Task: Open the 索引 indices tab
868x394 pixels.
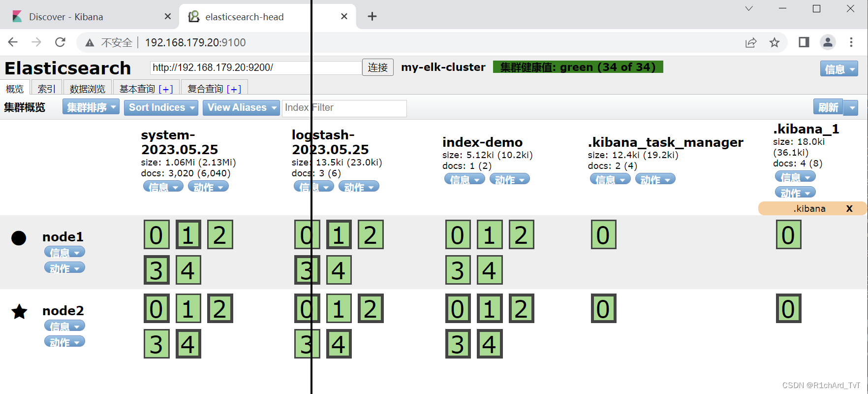Action: click(x=47, y=88)
